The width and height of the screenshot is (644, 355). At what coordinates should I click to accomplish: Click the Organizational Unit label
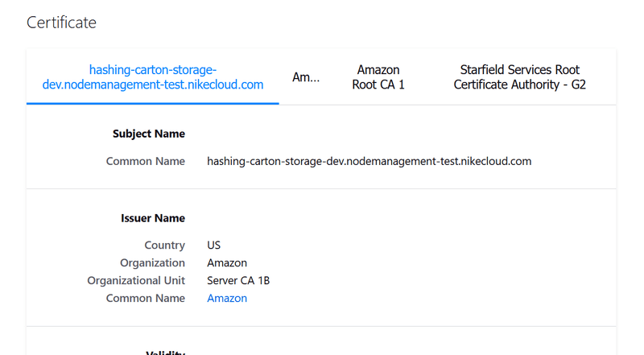(x=136, y=280)
